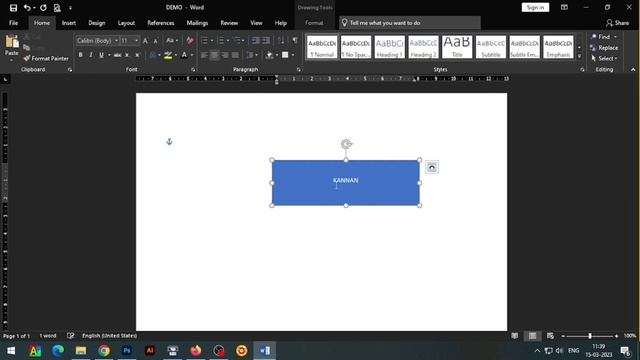The height and width of the screenshot is (360, 640).
Task: Click the object anchor icon in margin
Action: (169, 142)
